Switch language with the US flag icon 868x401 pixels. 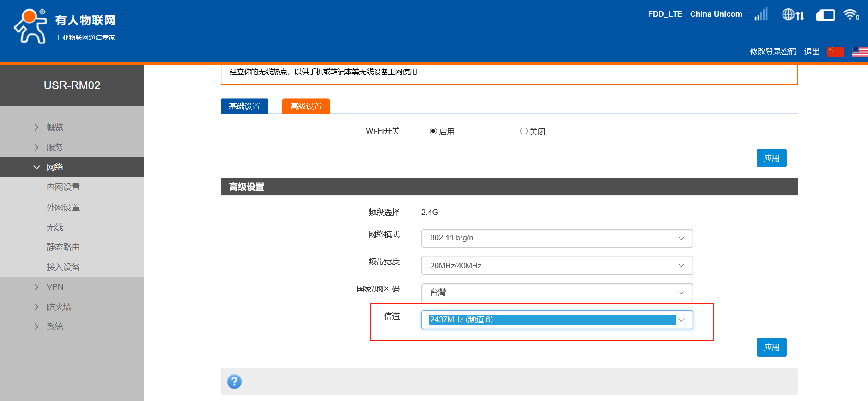859,52
